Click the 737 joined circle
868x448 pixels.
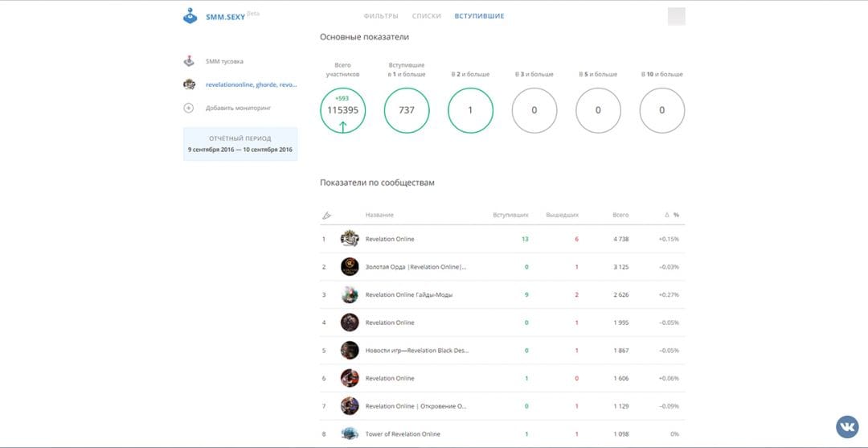(x=407, y=110)
